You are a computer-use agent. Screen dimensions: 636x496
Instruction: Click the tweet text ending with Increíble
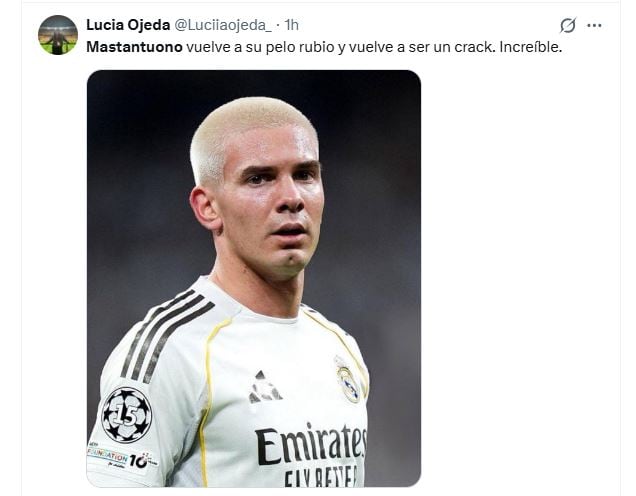[324, 47]
